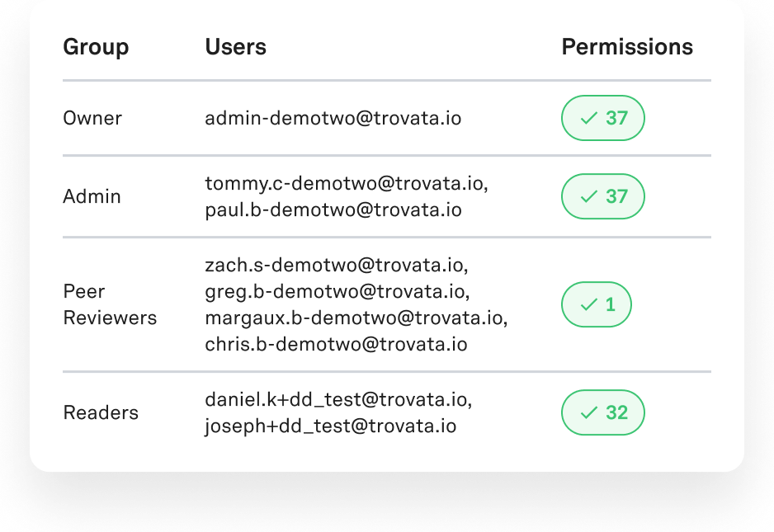Click the Admin permissions badge showing 37
Image resolution: width=774 pixels, height=532 pixels.
tap(602, 196)
